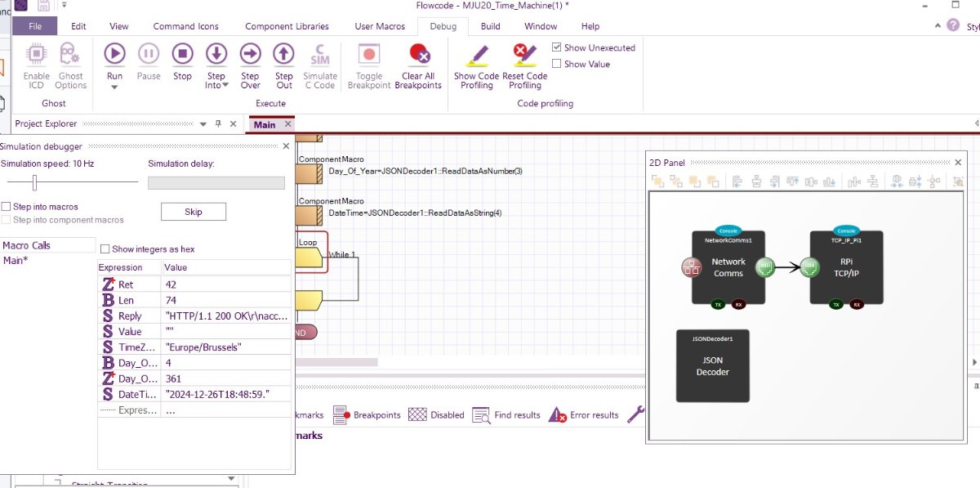Open Project Explorer panel options dropdown
The width and height of the screenshot is (980, 488).
[x=203, y=123]
